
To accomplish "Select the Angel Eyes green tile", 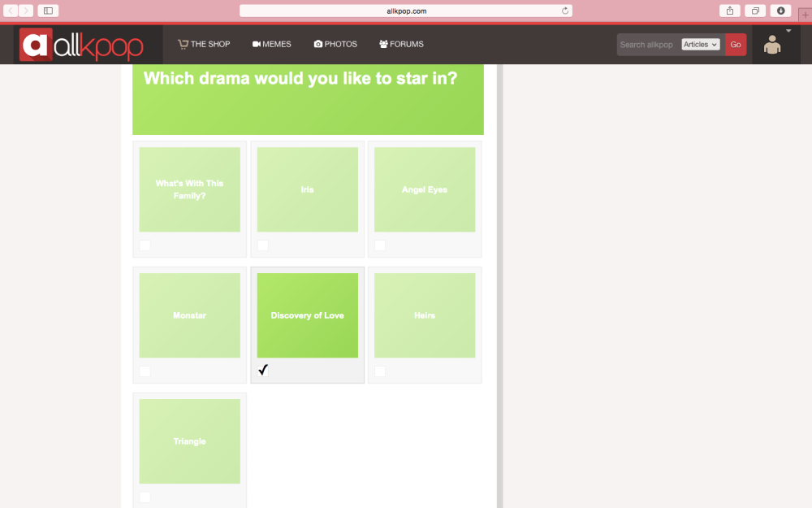I will (x=425, y=189).
